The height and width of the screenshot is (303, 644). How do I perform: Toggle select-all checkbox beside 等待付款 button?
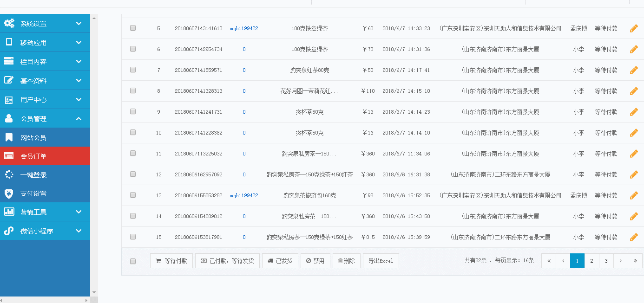point(133,261)
